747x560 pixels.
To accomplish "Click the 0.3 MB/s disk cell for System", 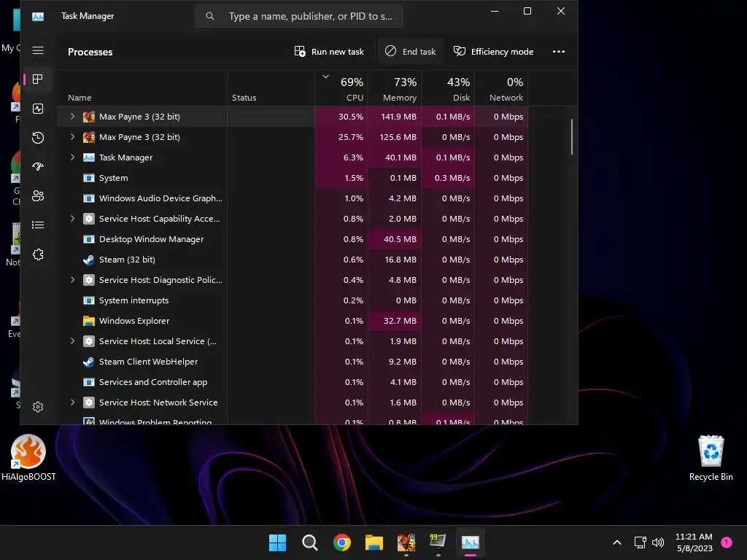I will pos(448,178).
